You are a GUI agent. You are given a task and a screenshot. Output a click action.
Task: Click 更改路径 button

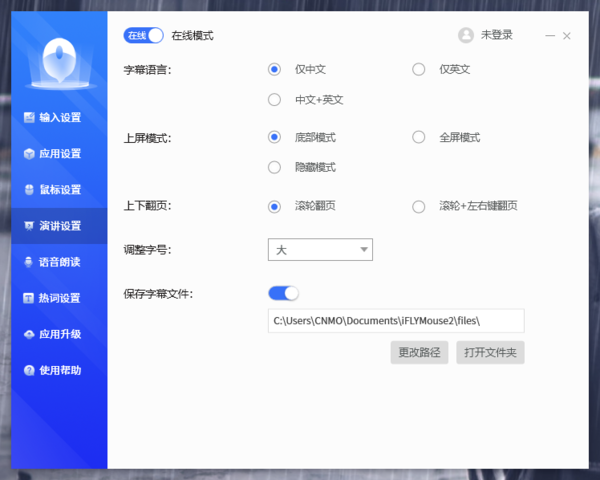419,353
